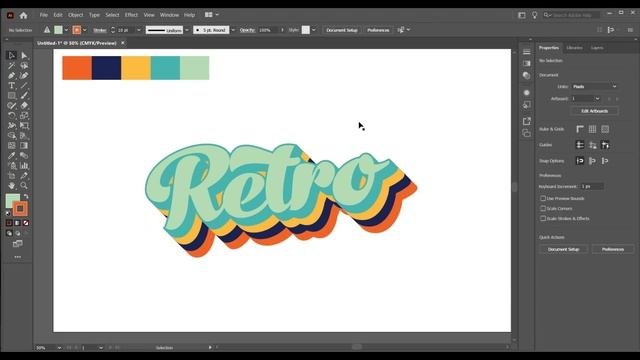Click Document Setup under Quick Actions
Viewport: 640px width, 360px height.
tap(563, 249)
